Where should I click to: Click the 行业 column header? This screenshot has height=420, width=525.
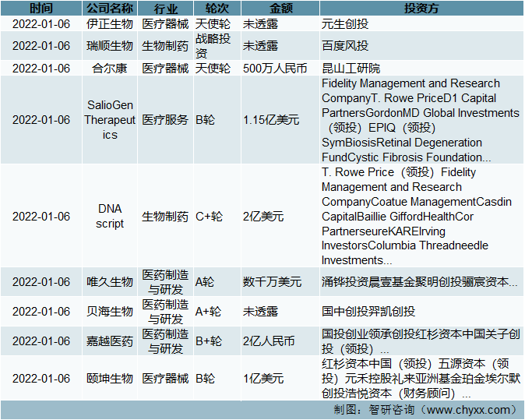pos(164,9)
